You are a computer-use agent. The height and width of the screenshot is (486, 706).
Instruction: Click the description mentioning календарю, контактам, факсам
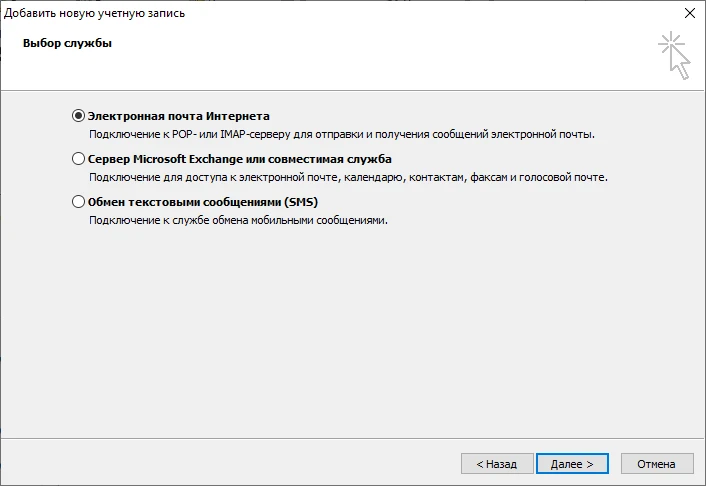[347, 177]
